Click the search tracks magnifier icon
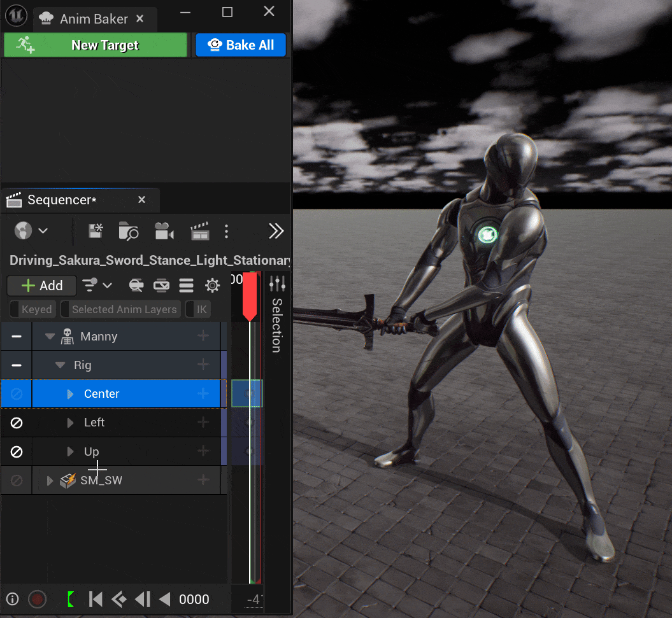 (136, 285)
